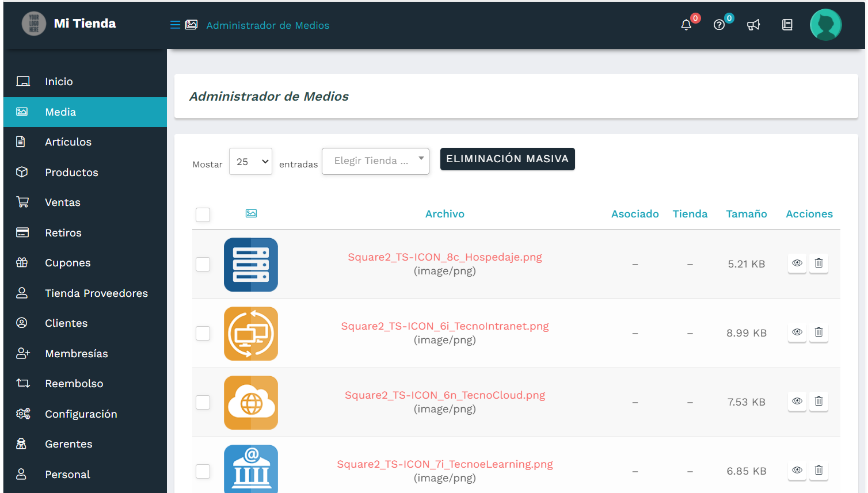Open the Mostrar entries dropdown showing 25
This screenshot has height=493, width=868.
(x=250, y=161)
